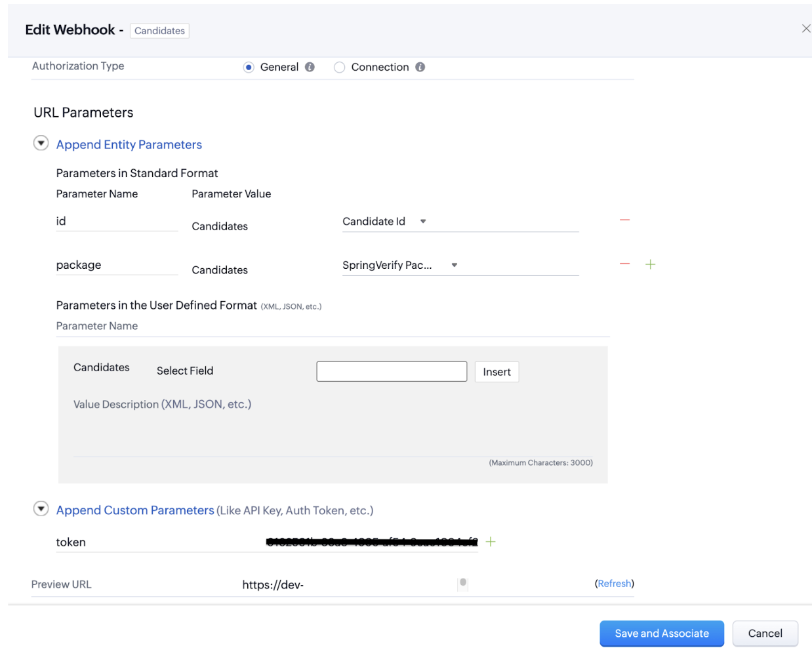Remove the package parameter row

click(x=624, y=264)
